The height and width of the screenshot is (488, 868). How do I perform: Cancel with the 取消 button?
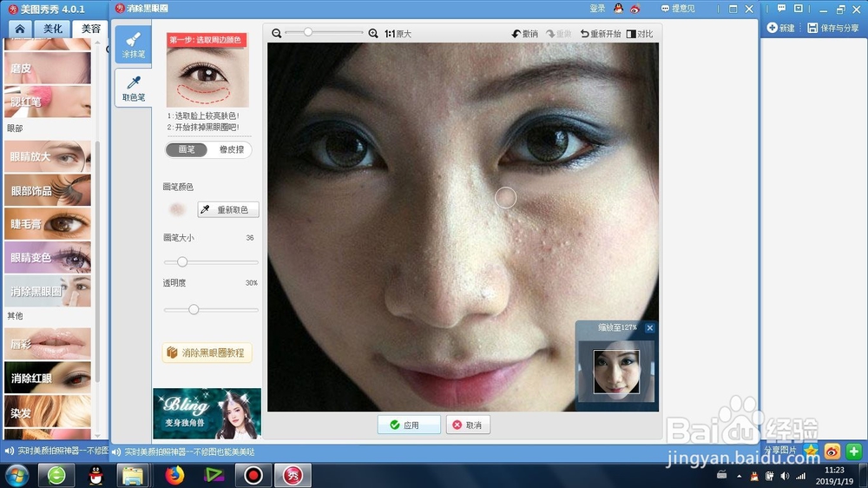(468, 425)
